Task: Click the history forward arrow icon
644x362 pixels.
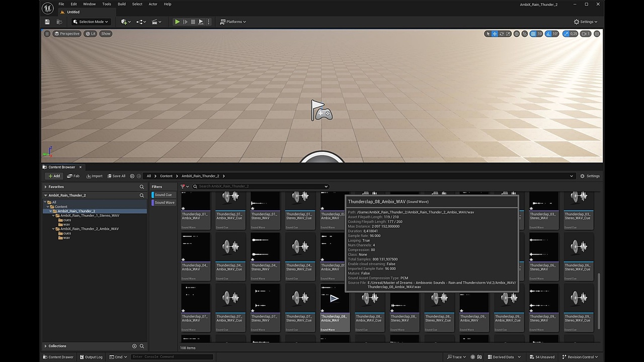Action: point(139,176)
